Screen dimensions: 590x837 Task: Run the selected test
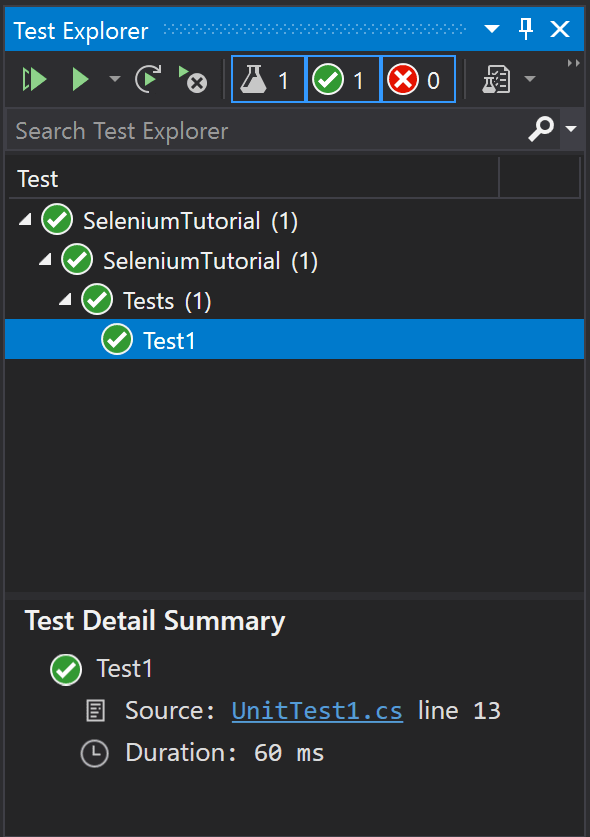tap(80, 79)
